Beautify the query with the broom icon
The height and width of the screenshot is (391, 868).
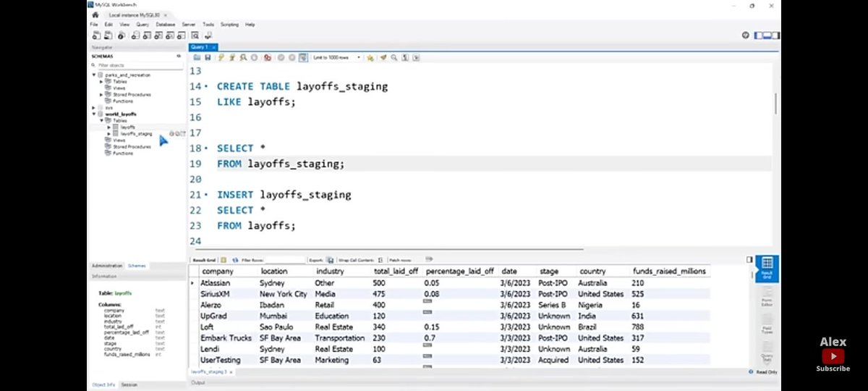383,57
